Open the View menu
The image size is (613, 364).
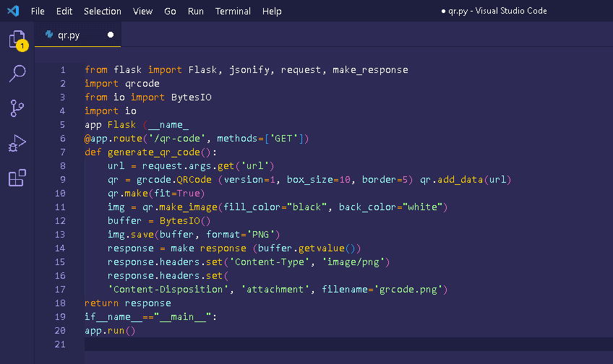[142, 12]
